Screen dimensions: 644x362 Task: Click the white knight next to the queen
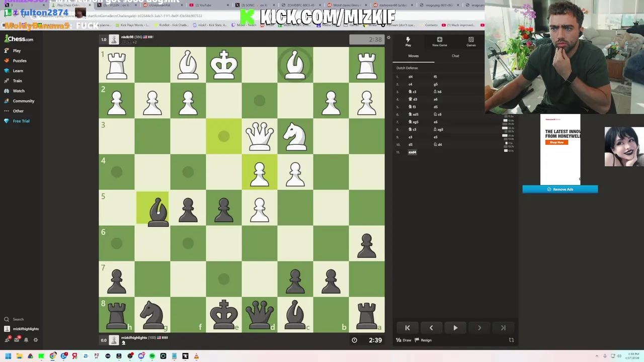(x=295, y=136)
